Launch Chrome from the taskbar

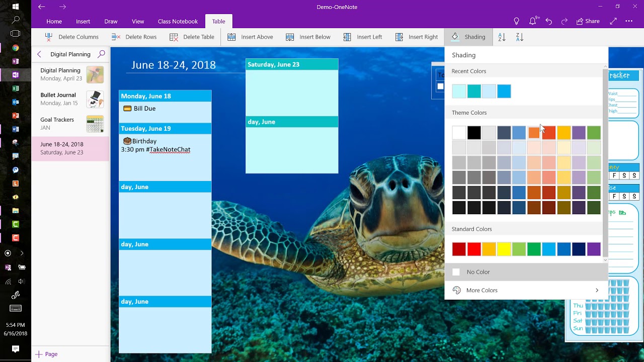[x=16, y=48]
